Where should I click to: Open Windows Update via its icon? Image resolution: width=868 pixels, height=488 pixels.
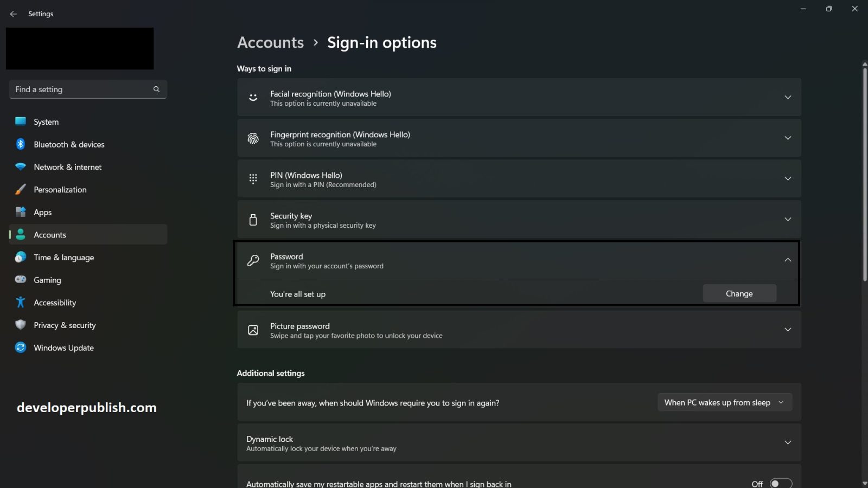point(20,348)
